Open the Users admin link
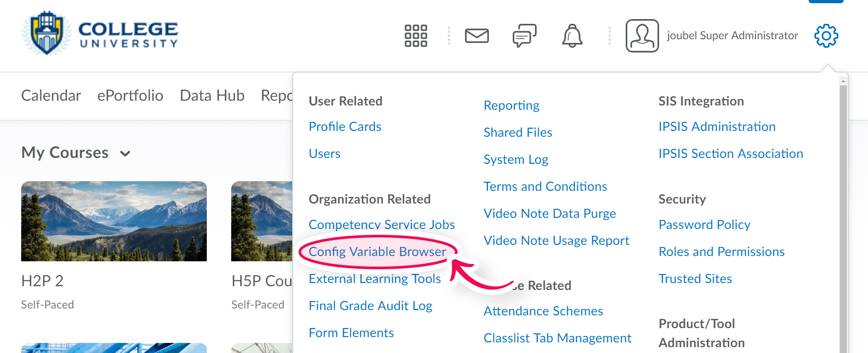The height and width of the screenshot is (353, 868). (x=325, y=154)
